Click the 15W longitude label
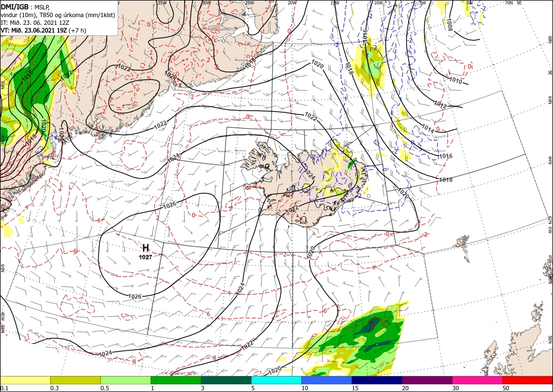This screenshot has width=553, height=392. tap(335, 3)
